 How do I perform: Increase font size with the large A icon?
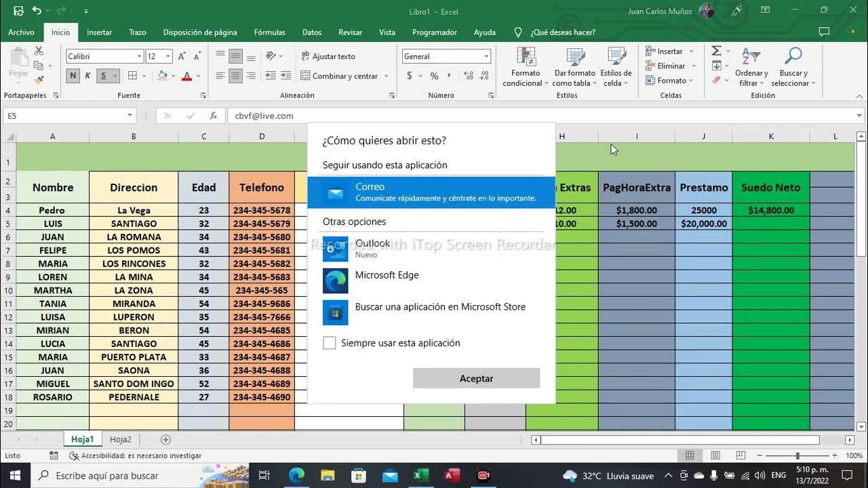[181, 56]
